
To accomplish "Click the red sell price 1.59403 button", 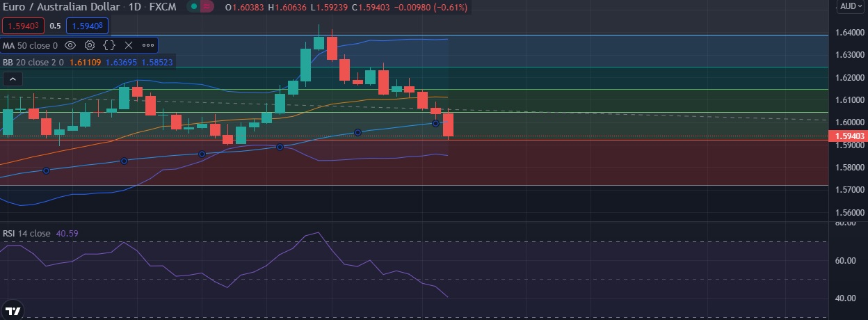I will click(x=24, y=26).
